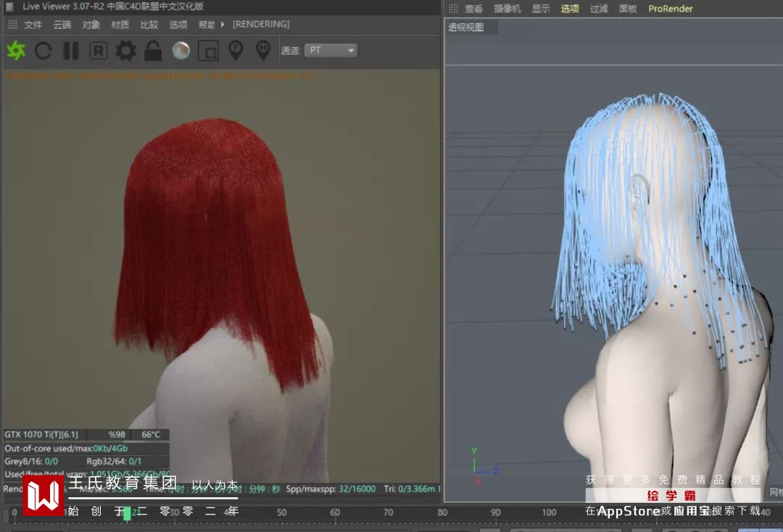Pause the Live Viewer render
This screenshot has width=783, height=532.
(x=71, y=51)
